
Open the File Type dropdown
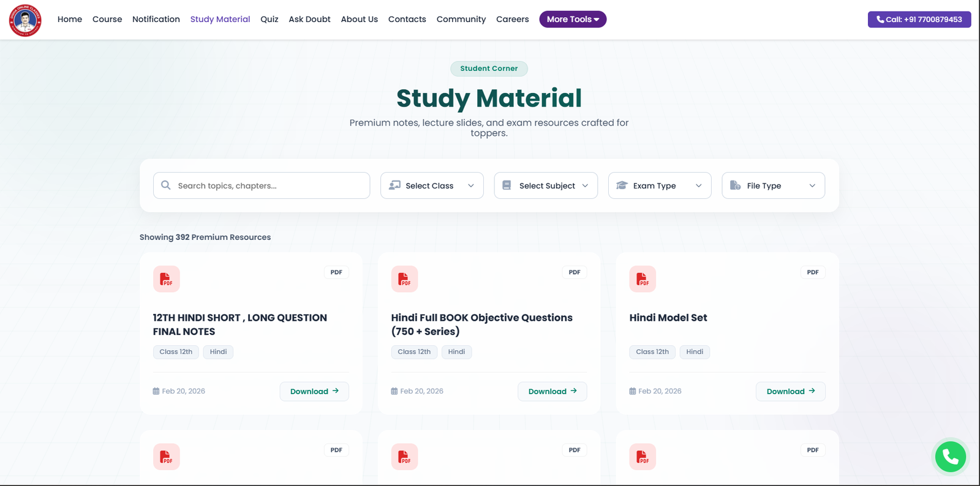[x=773, y=185]
